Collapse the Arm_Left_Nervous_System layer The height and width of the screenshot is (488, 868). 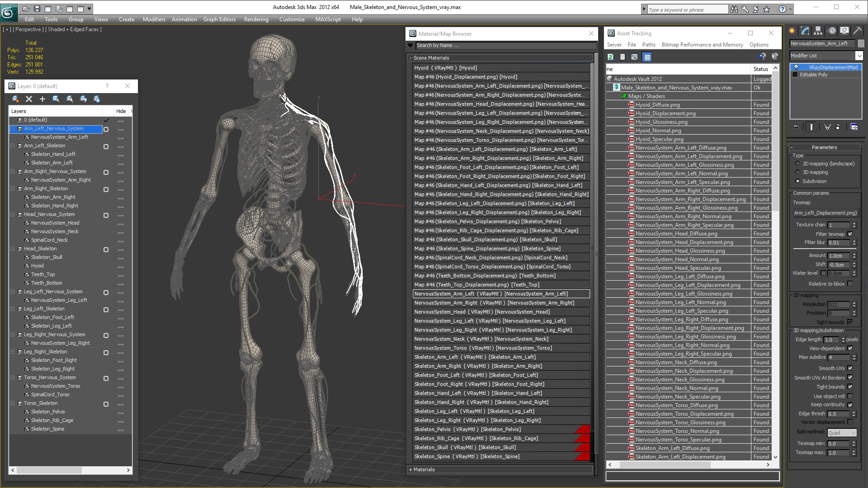tap(13, 129)
